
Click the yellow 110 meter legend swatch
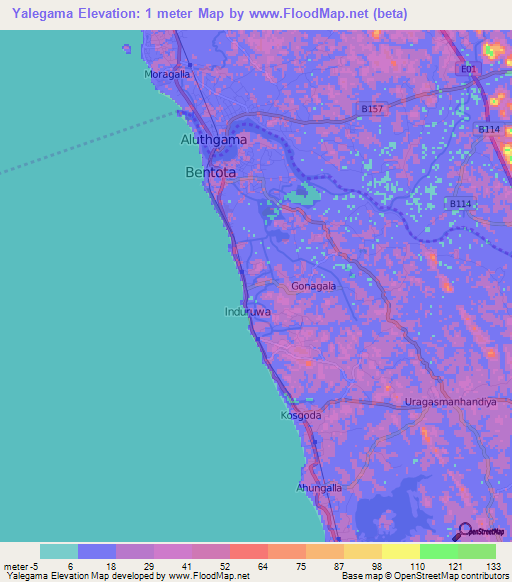tap(401, 552)
